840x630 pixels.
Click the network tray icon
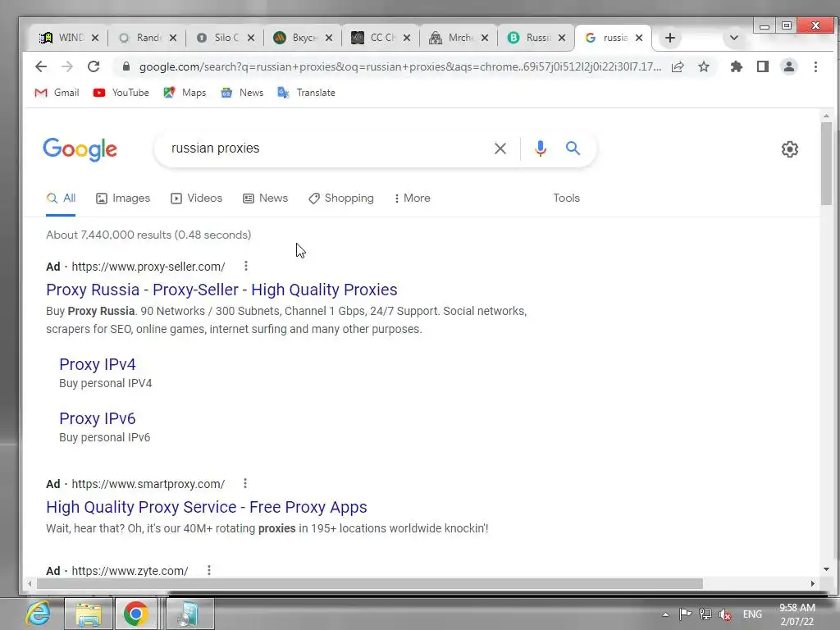pyautogui.click(x=705, y=614)
